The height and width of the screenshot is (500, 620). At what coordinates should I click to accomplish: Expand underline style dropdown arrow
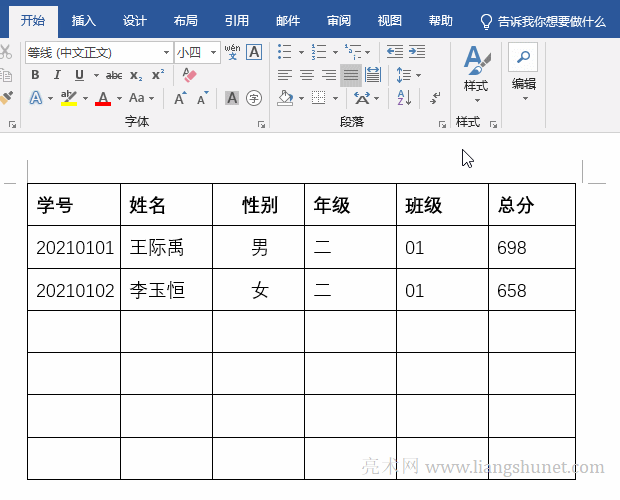(x=96, y=75)
